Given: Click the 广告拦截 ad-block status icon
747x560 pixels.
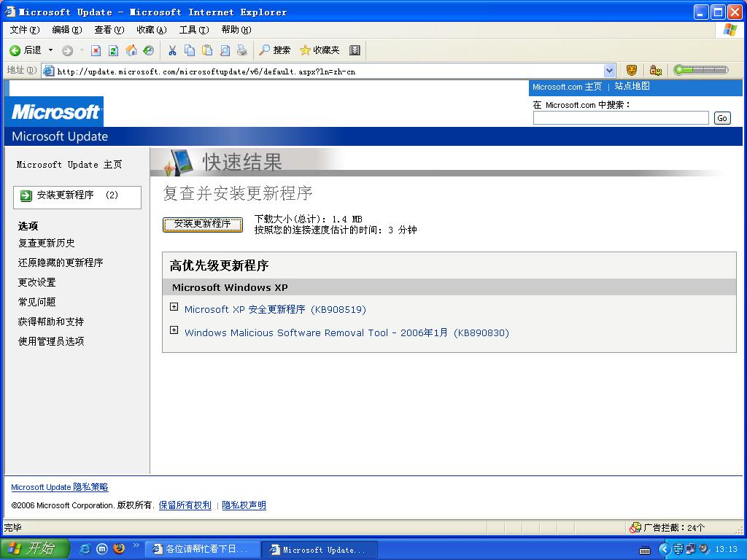Looking at the screenshot, I should coord(635,528).
